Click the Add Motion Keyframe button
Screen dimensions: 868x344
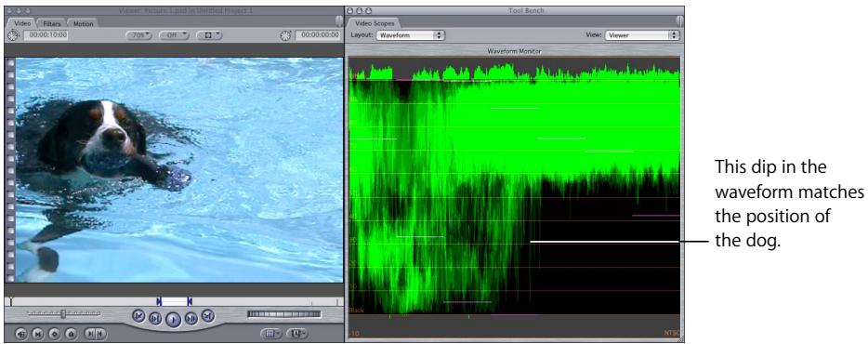pos(54,334)
